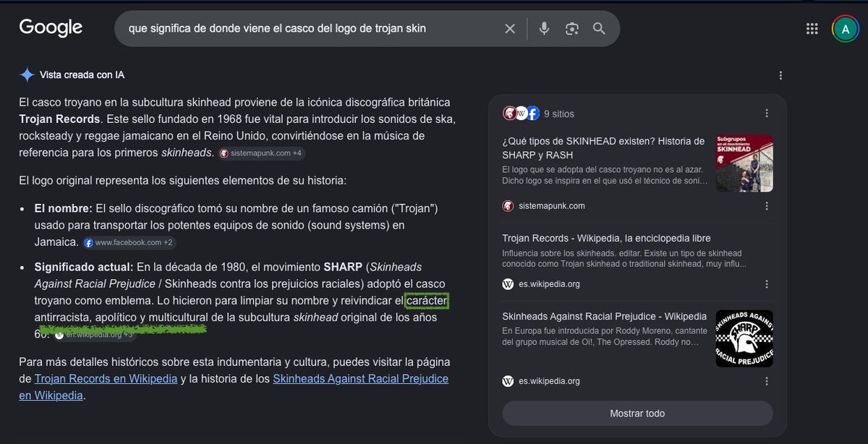This screenshot has width=868, height=444.
Task: Click inside the search query field
Action: coord(311,28)
